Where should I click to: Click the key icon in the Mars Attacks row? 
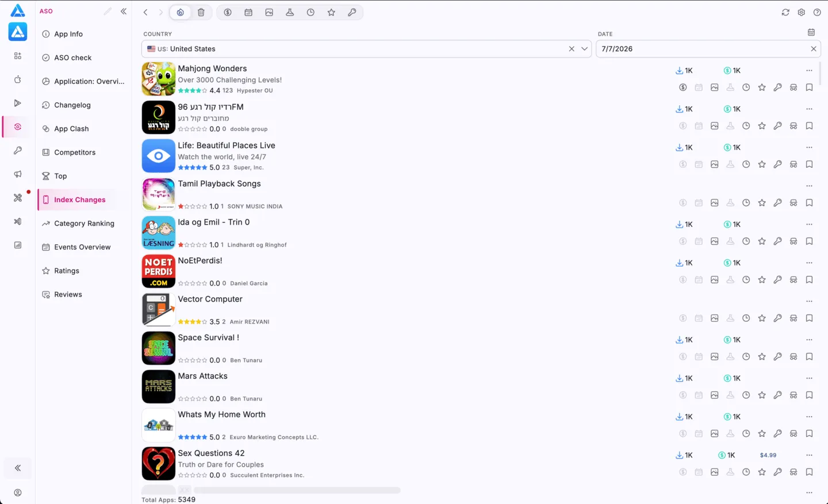(777, 395)
